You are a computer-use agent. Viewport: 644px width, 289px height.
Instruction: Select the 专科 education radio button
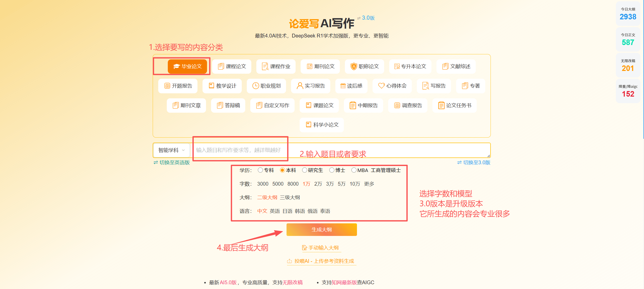[x=260, y=170]
